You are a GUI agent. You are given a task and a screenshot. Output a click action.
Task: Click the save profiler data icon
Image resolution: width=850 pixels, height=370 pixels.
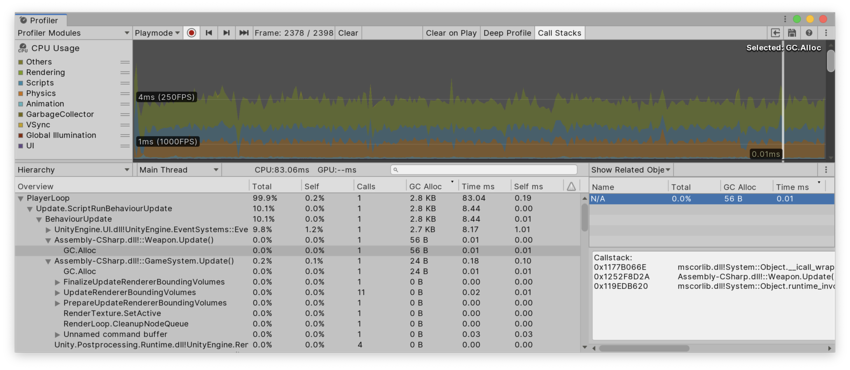pos(792,33)
